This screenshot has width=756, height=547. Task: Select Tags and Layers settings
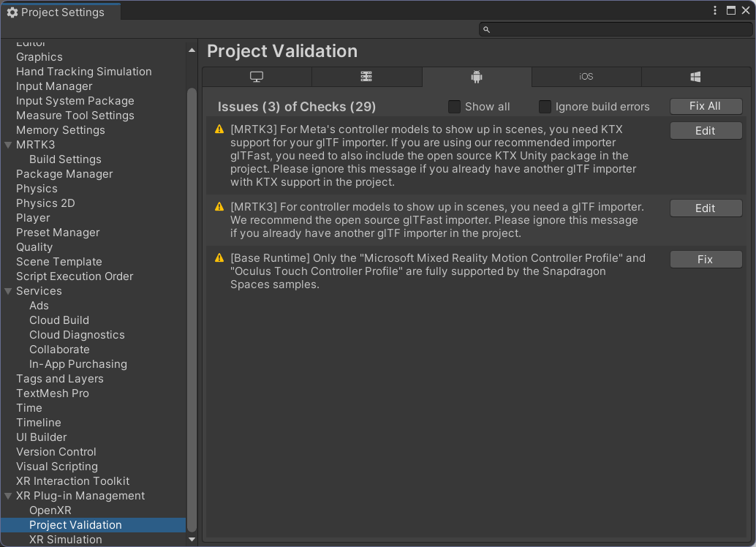click(x=60, y=379)
